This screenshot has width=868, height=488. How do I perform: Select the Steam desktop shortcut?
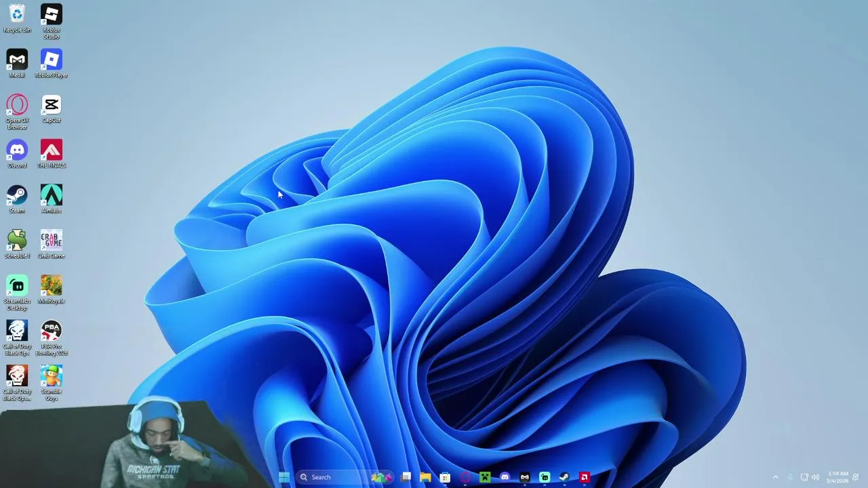[x=17, y=199]
